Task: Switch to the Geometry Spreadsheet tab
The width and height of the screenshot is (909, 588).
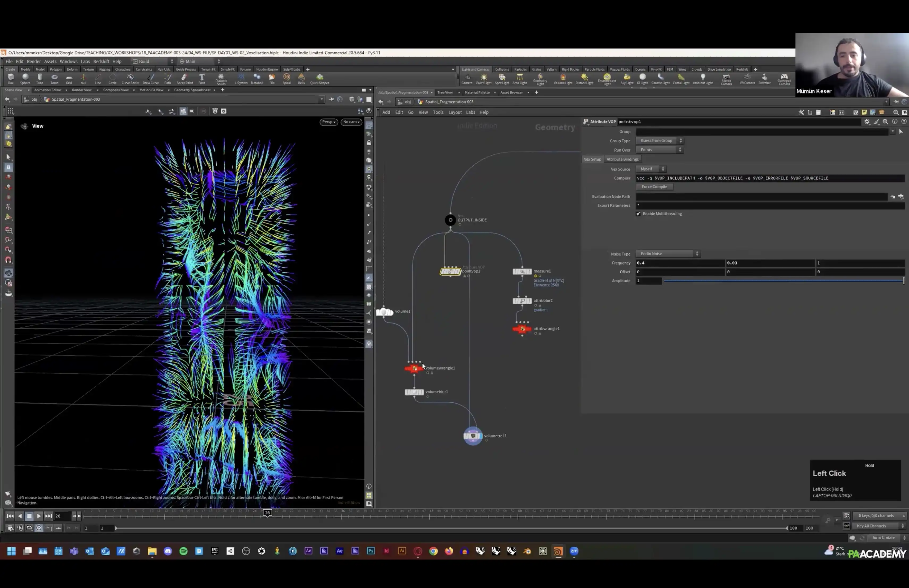Action: pos(192,90)
